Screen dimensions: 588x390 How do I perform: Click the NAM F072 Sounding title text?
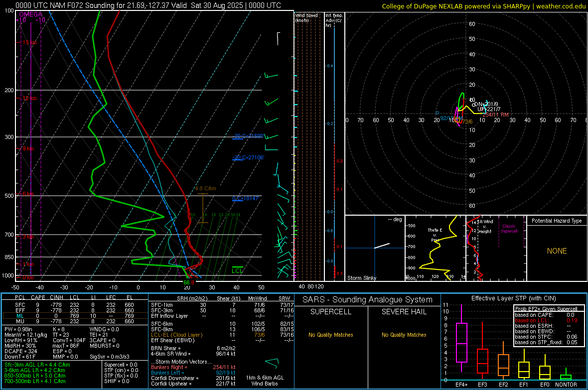(x=148, y=5)
